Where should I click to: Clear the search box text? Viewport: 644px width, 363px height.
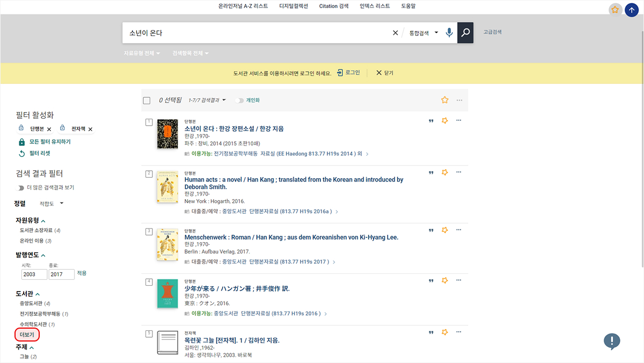(396, 33)
